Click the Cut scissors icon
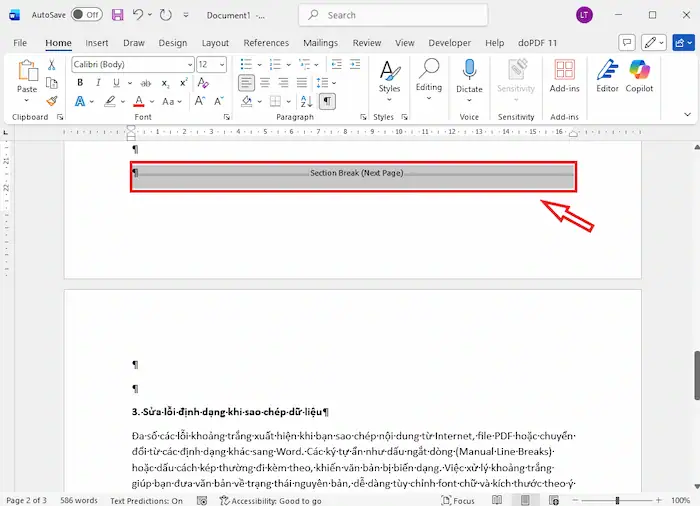700x506 pixels. tap(52, 65)
